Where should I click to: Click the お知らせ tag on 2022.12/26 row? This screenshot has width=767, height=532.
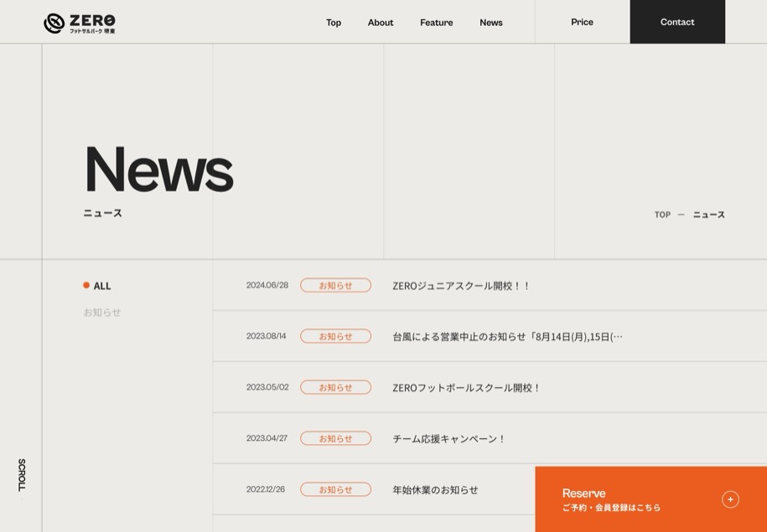(x=335, y=489)
